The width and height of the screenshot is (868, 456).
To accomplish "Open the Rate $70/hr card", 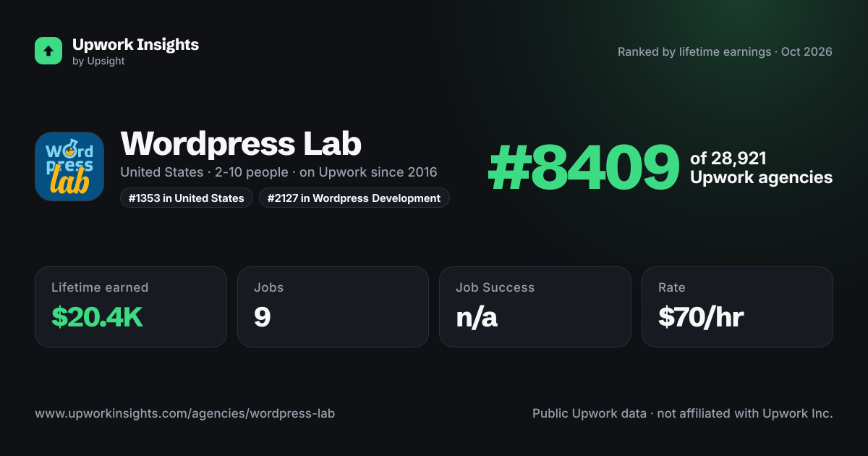I will (x=737, y=307).
